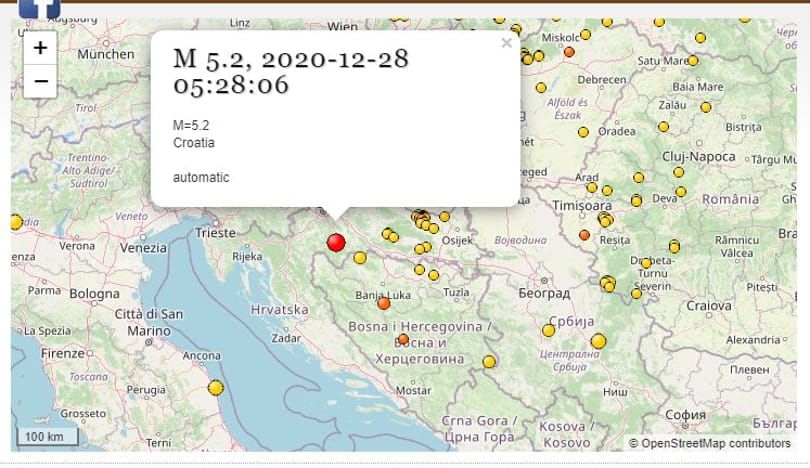Click the Rijeka city label
This screenshot has width=810, height=468.
click(247, 257)
